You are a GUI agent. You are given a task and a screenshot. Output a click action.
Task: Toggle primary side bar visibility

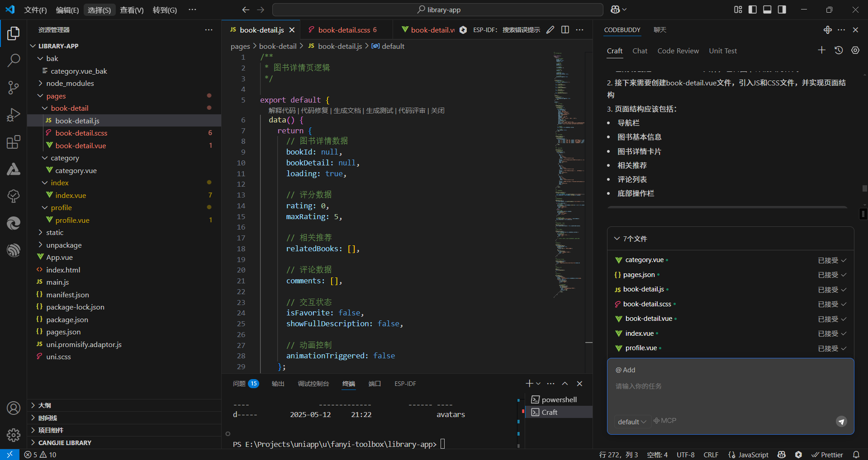click(753, 9)
